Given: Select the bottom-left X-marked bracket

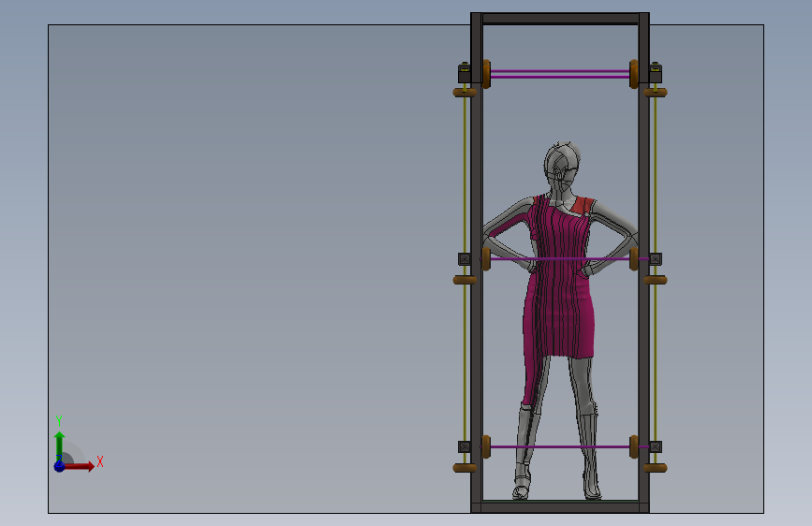Looking at the screenshot, I should 465,446.
